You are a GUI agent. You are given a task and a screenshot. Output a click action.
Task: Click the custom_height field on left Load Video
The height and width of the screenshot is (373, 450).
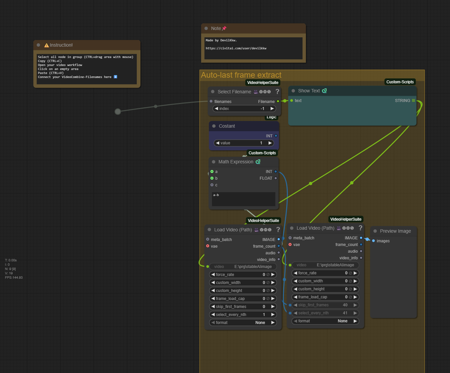point(243,290)
